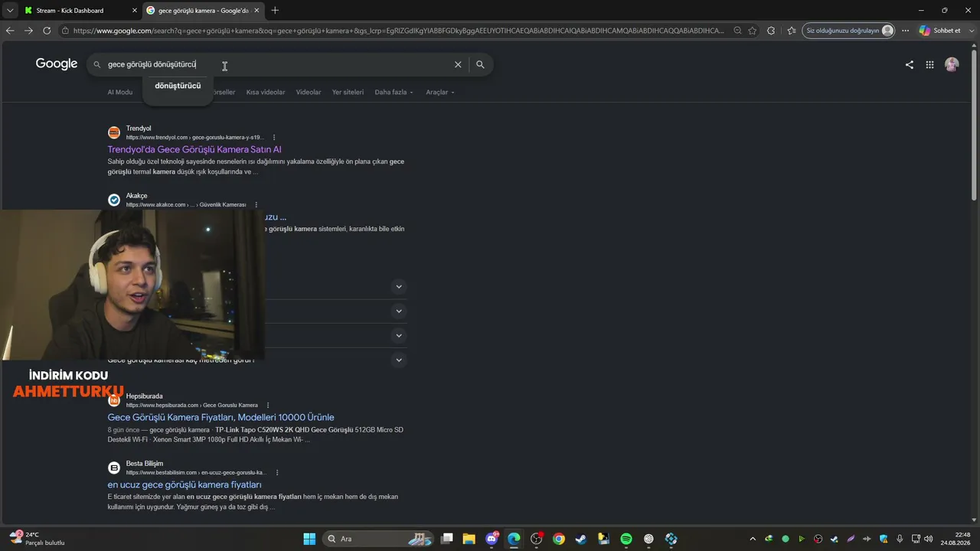Expand the third related question chevron
This screenshot has height=551, width=980.
pos(398,335)
